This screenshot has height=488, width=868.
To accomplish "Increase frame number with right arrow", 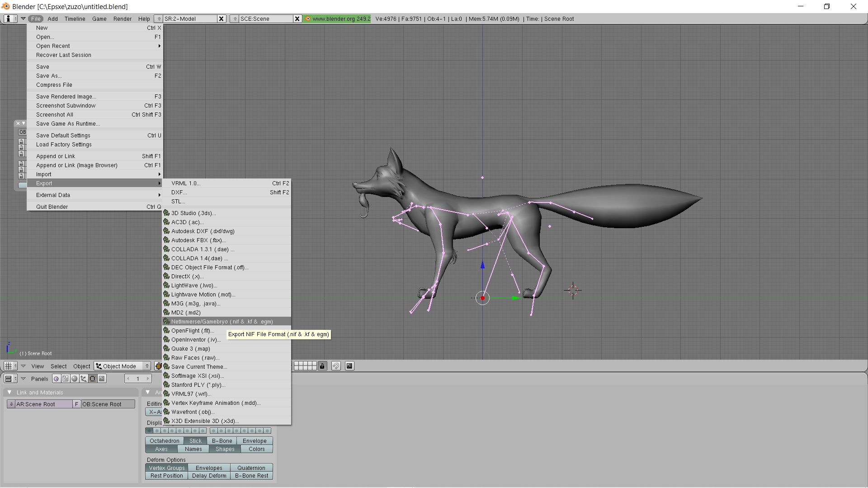I will pyautogui.click(x=148, y=379).
